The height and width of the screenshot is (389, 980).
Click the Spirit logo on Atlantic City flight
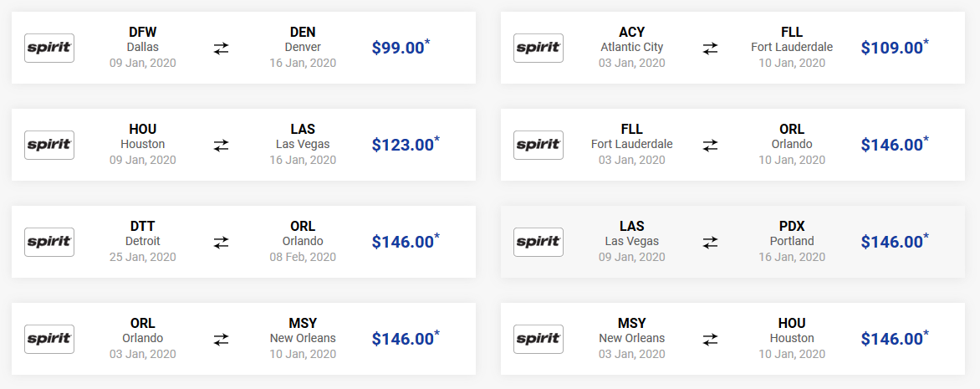click(538, 49)
